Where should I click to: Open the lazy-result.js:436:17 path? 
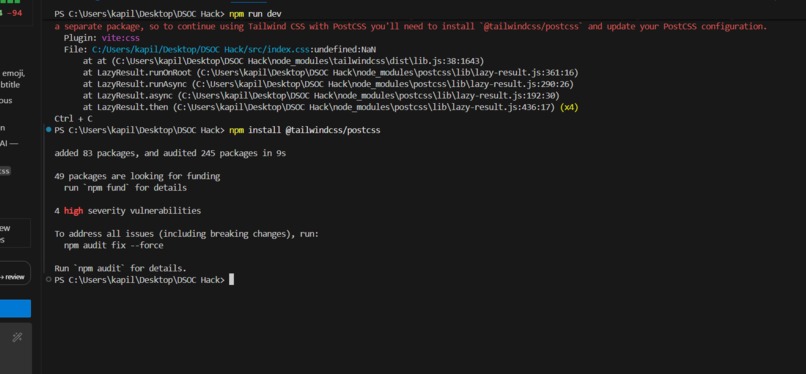(x=364, y=107)
